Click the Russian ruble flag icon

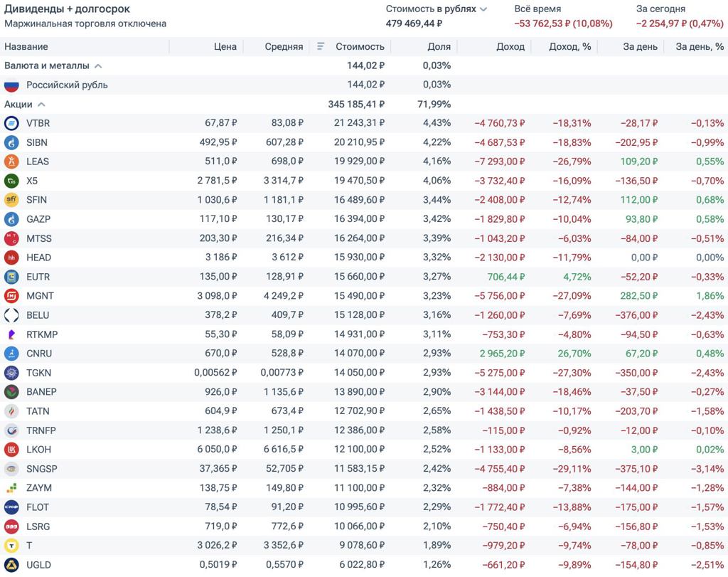pyautogui.click(x=11, y=85)
